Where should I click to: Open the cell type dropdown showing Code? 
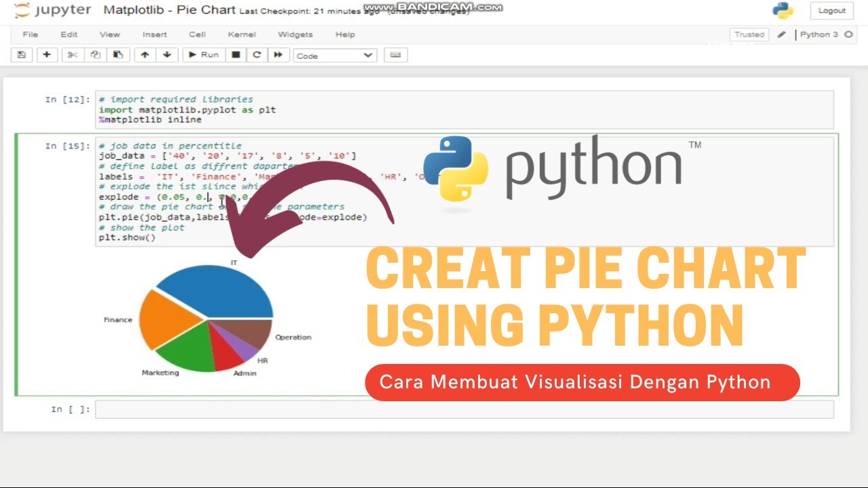[335, 56]
